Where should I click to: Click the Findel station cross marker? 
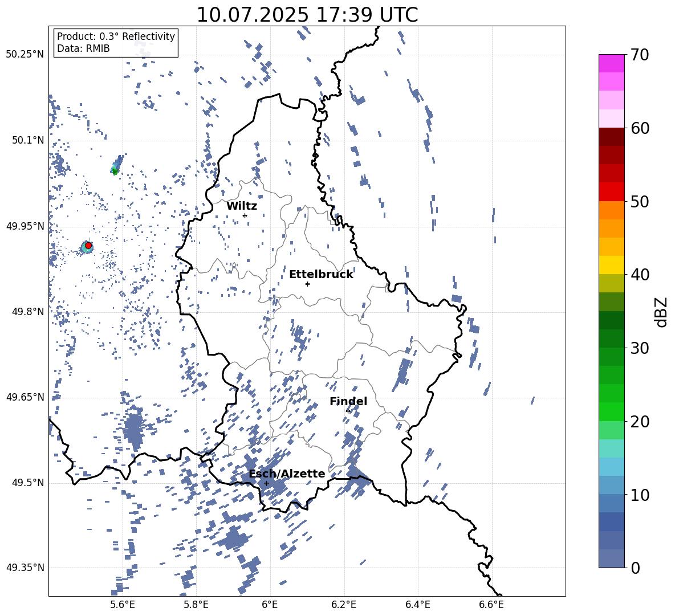point(347,411)
